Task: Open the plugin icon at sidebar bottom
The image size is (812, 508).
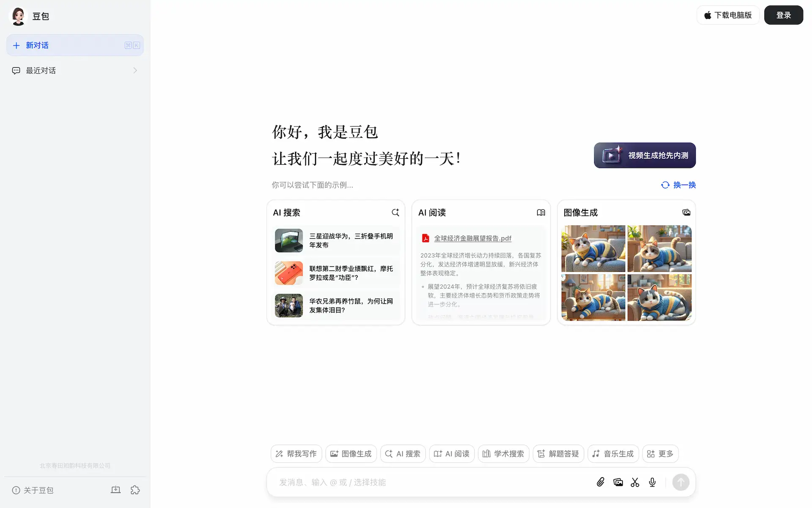Action: tap(135, 490)
